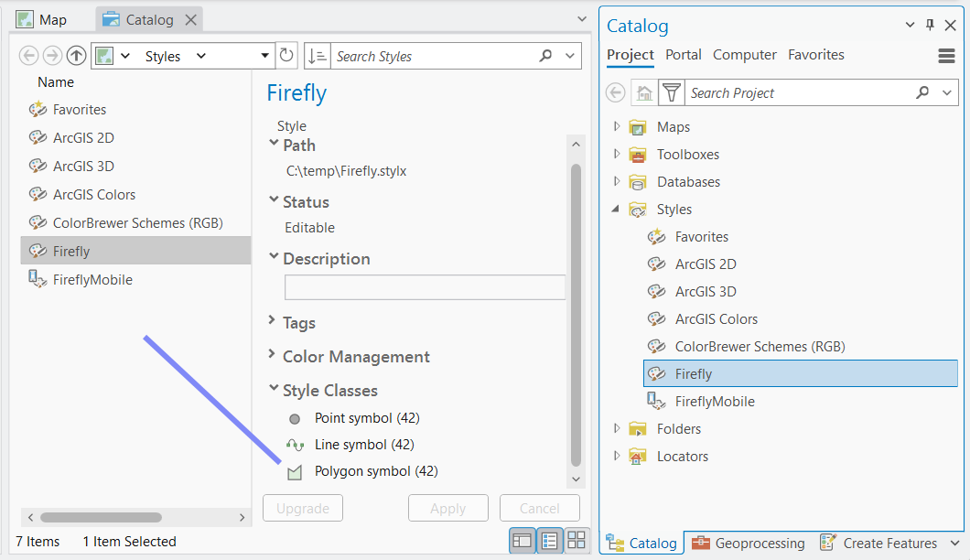
Task: Switch to the Geoprocessing tab
Action: pyautogui.click(x=748, y=543)
